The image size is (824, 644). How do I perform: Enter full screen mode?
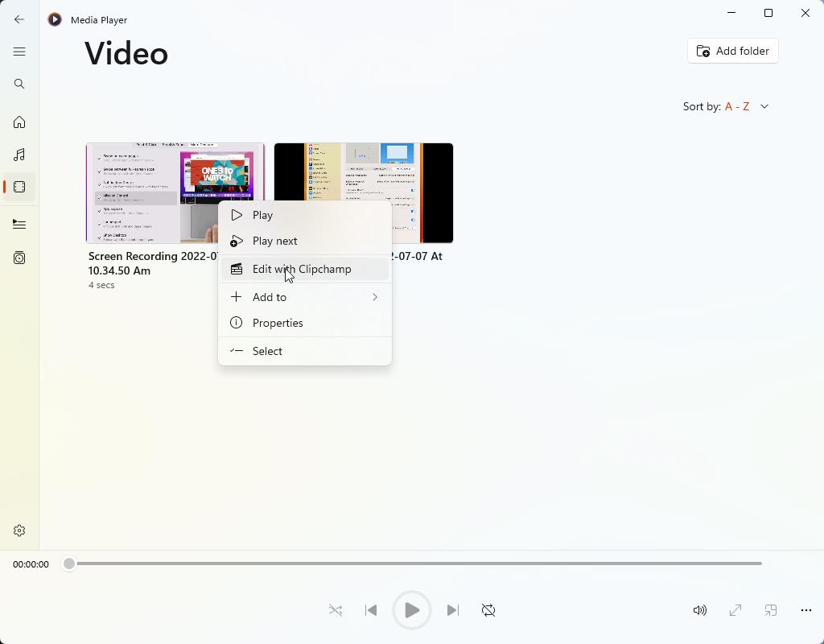click(735, 610)
